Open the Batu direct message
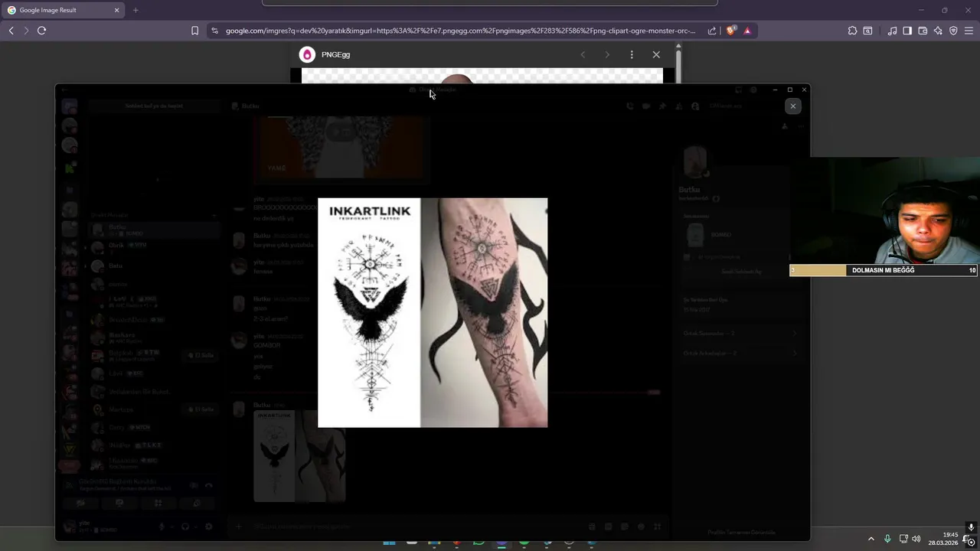The height and width of the screenshot is (551, 980). click(x=153, y=266)
